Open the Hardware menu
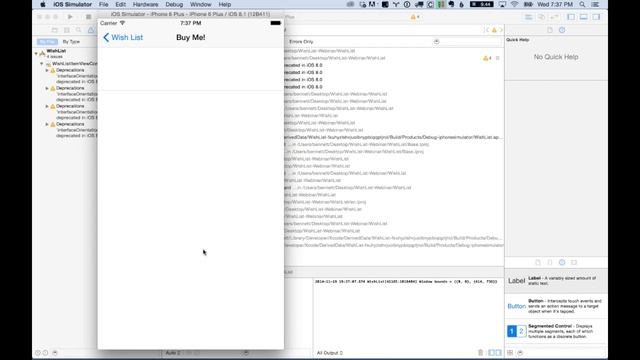640x360 pixels. coord(145,4)
